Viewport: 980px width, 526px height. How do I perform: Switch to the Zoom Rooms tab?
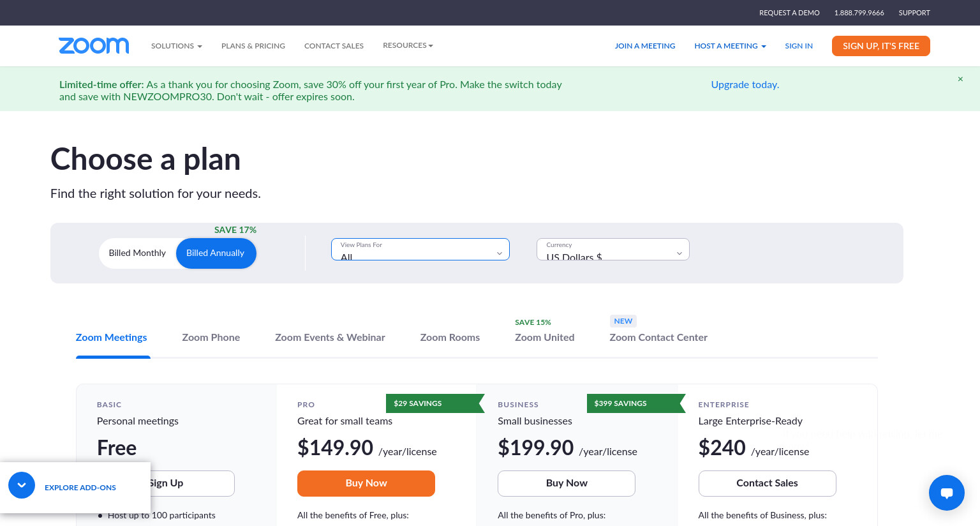(x=450, y=338)
